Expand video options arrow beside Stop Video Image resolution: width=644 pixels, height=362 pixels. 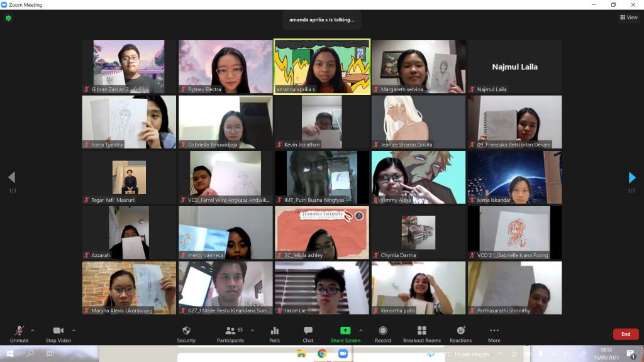(x=74, y=330)
